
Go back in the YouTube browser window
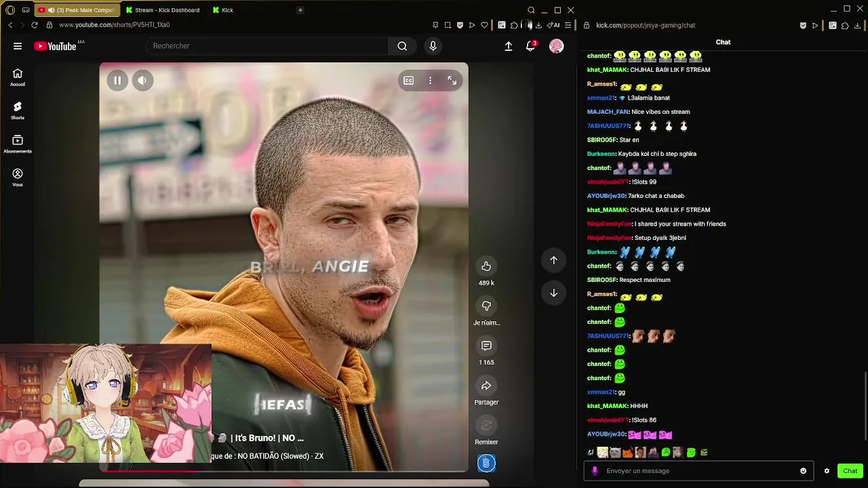[10, 25]
